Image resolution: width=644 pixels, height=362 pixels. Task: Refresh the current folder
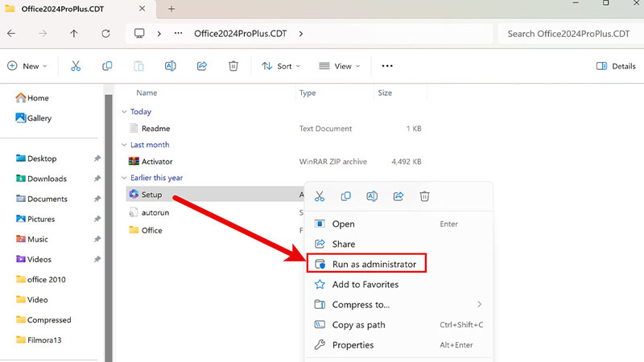tap(105, 34)
